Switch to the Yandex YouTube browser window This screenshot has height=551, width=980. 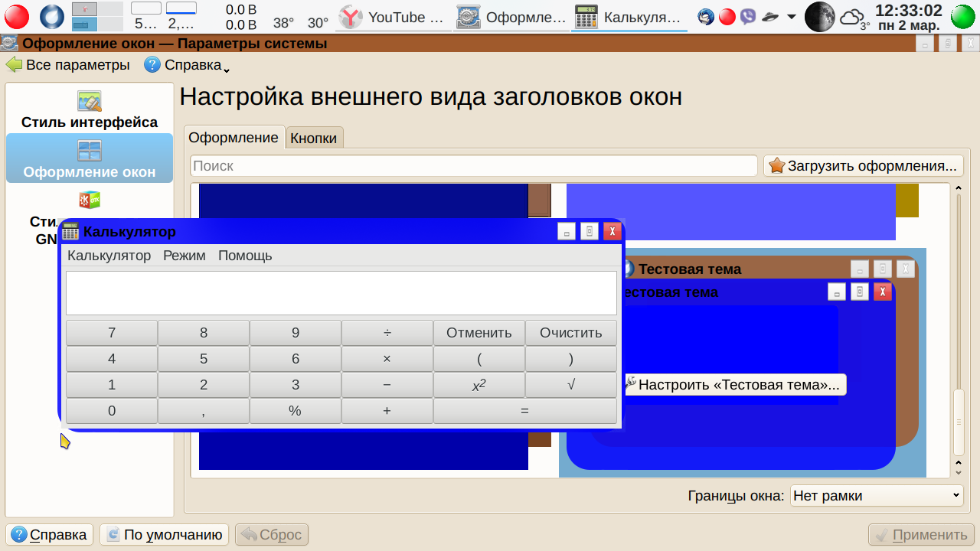(x=394, y=17)
